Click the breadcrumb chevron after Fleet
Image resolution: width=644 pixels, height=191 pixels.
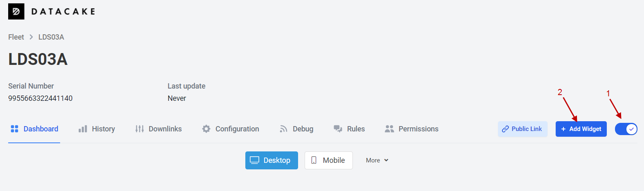pos(31,37)
